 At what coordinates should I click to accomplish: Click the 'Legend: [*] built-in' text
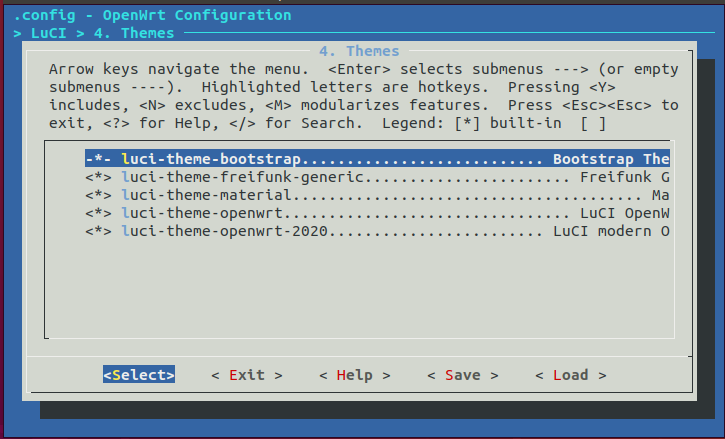click(472, 123)
